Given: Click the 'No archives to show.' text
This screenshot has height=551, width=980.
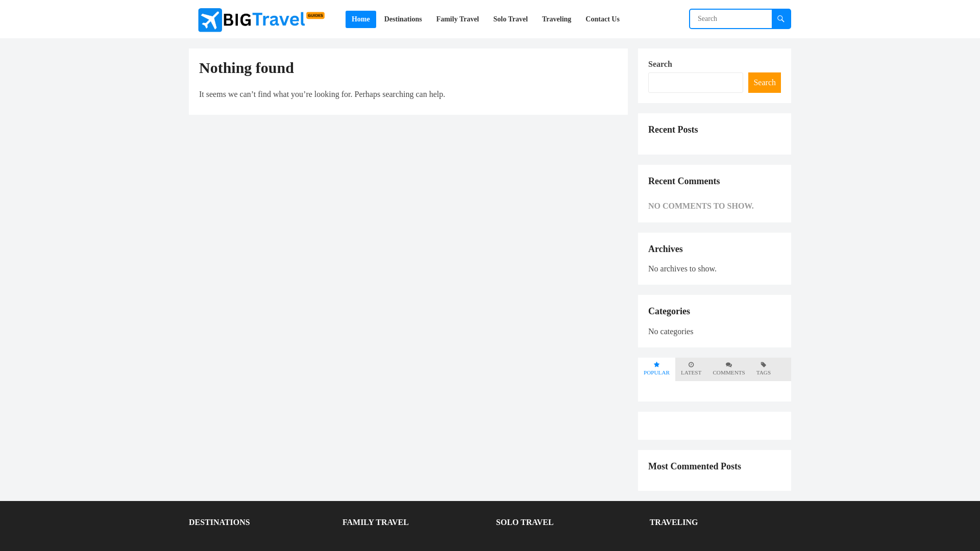Looking at the screenshot, I should 682,269.
